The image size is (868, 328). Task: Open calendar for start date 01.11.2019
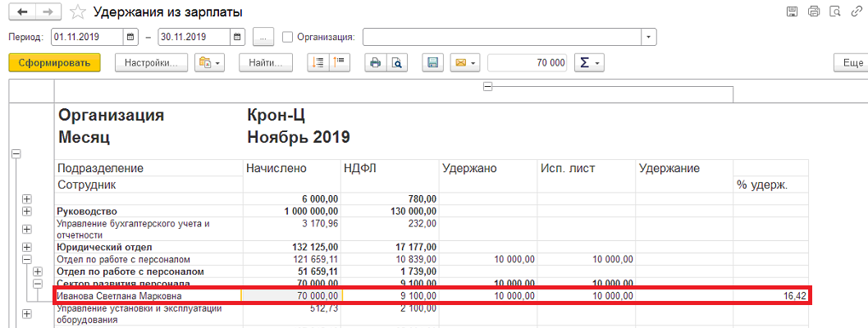(130, 37)
